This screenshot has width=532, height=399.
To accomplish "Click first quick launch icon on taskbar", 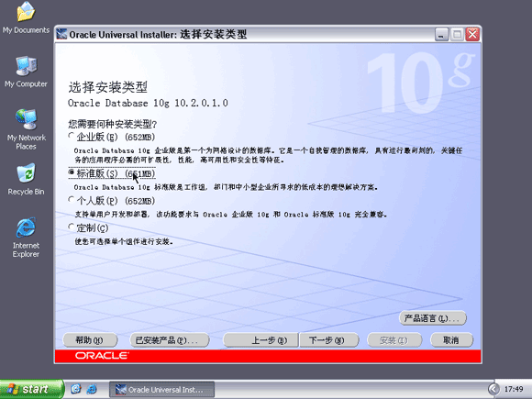I will (x=76, y=389).
